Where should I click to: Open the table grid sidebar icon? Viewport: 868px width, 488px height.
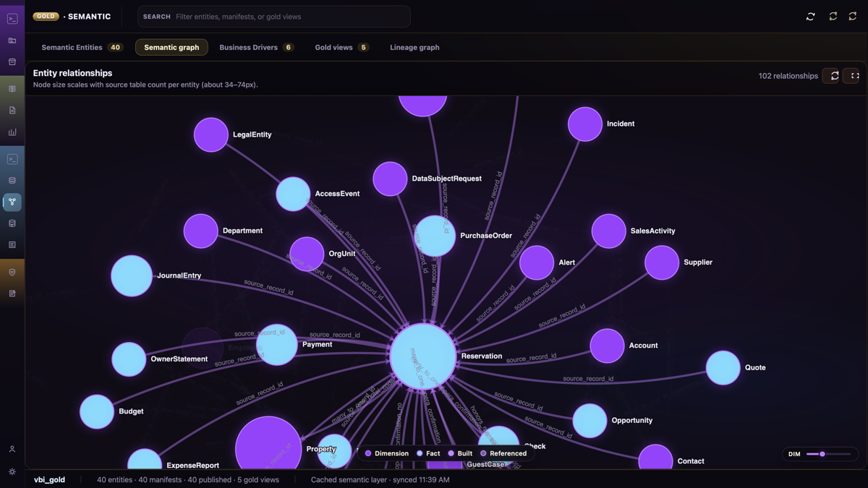pyautogui.click(x=12, y=89)
